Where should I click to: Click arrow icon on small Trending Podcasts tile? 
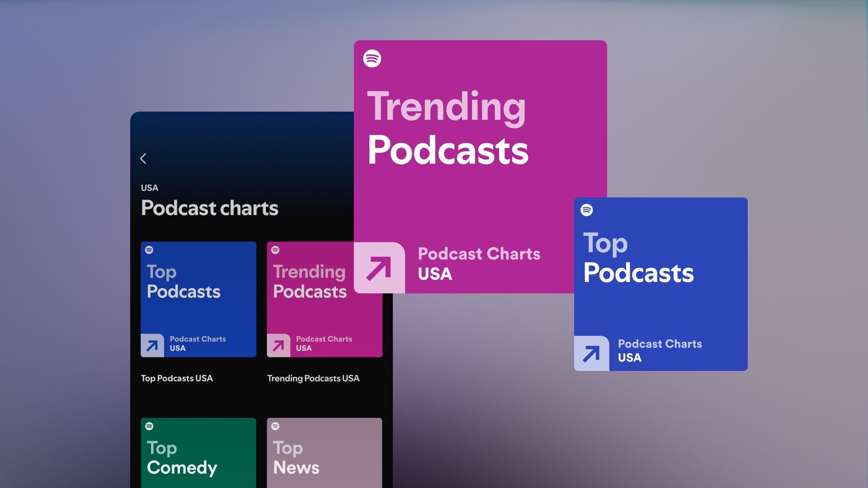[x=278, y=346]
